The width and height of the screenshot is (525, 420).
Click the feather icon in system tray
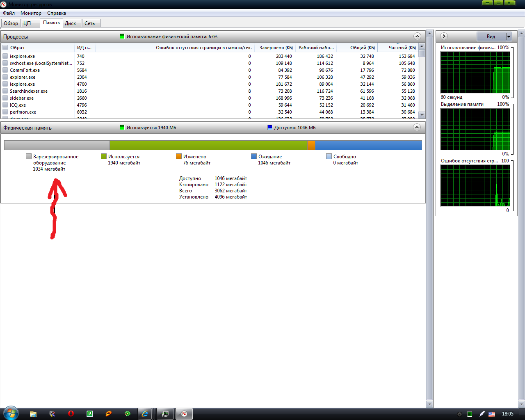(x=482, y=414)
